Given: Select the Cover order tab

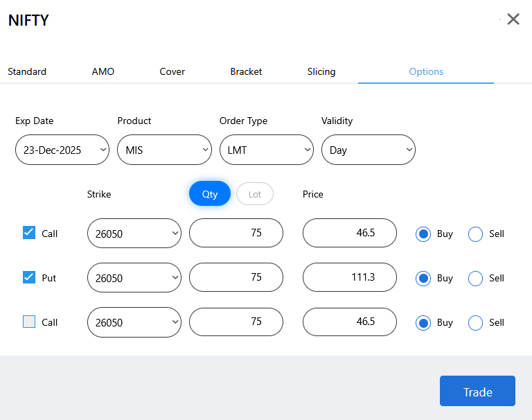Looking at the screenshot, I should pyautogui.click(x=172, y=71).
